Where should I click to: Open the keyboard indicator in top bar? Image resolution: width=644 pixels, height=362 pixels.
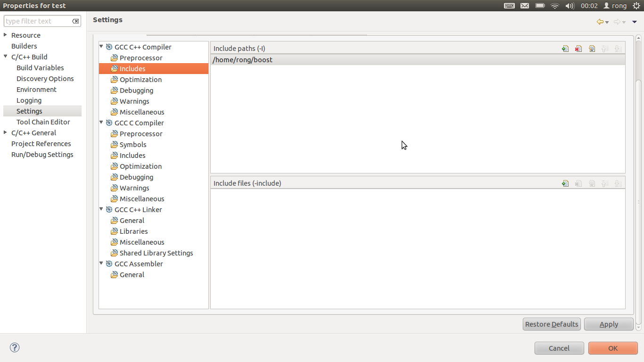pyautogui.click(x=509, y=6)
